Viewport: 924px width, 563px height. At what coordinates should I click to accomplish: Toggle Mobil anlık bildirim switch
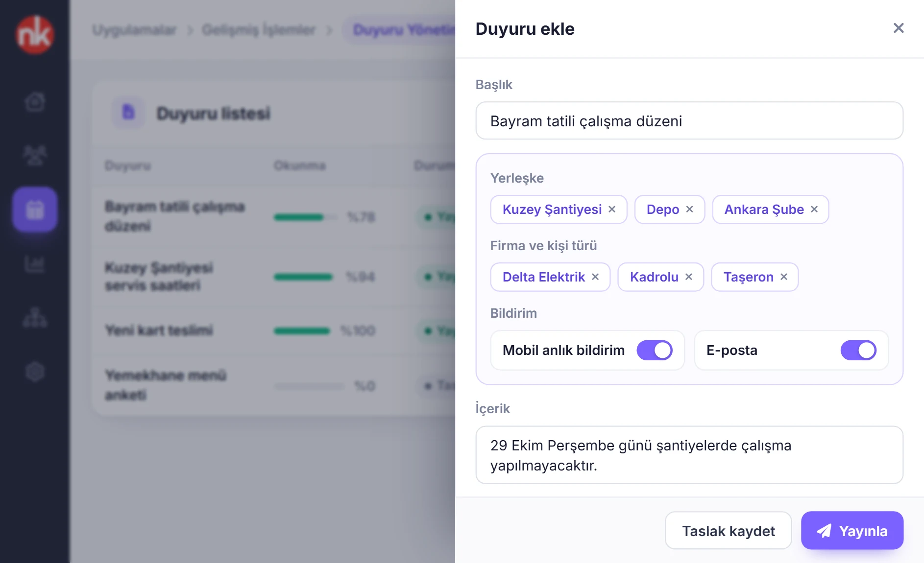click(655, 350)
